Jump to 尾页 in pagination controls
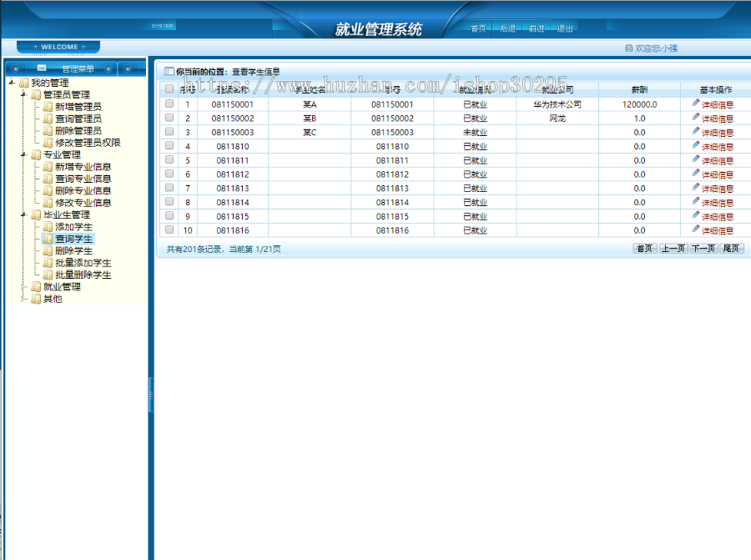This screenshot has width=751, height=560. click(x=733, y=248)
